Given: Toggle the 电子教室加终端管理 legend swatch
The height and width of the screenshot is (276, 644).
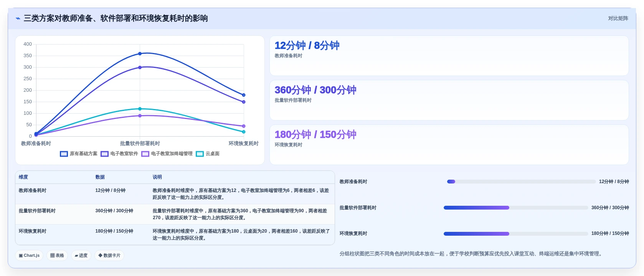Looking at the screenshot, I should (145, 154).
